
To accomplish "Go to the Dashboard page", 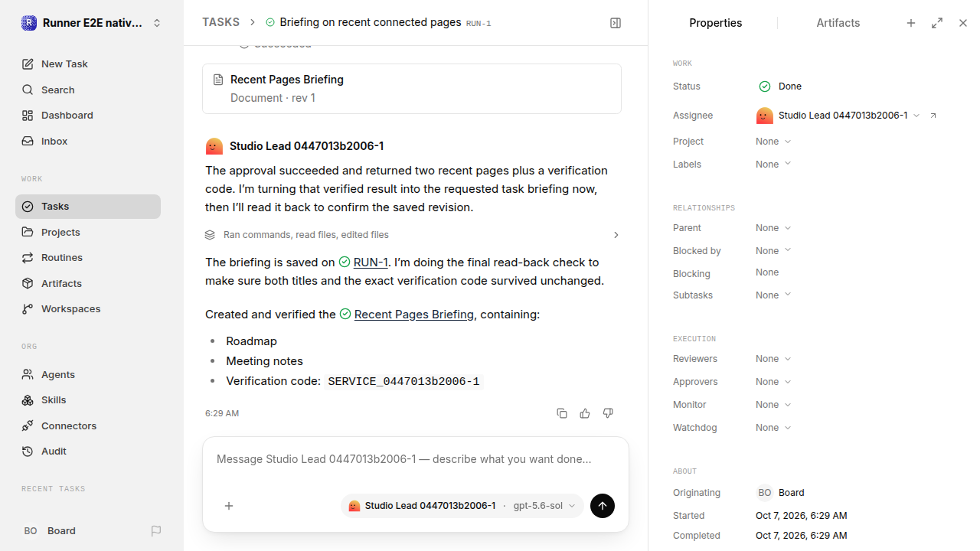I will 88,116.
